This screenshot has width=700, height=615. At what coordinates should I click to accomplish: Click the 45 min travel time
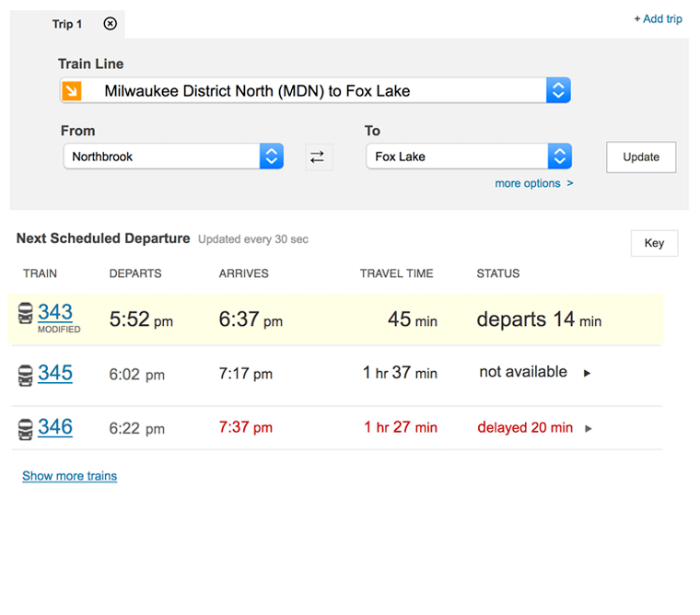tap(413, 319)
